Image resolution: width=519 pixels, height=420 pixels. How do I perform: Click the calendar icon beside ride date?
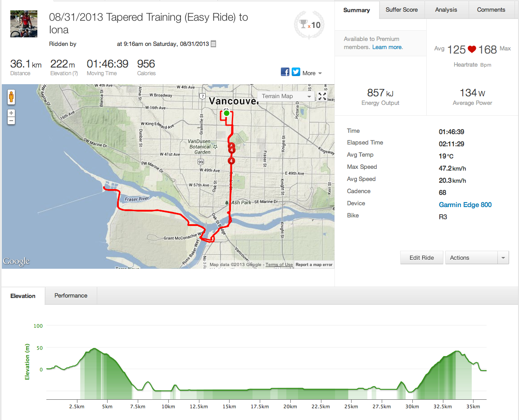[213, 44]
